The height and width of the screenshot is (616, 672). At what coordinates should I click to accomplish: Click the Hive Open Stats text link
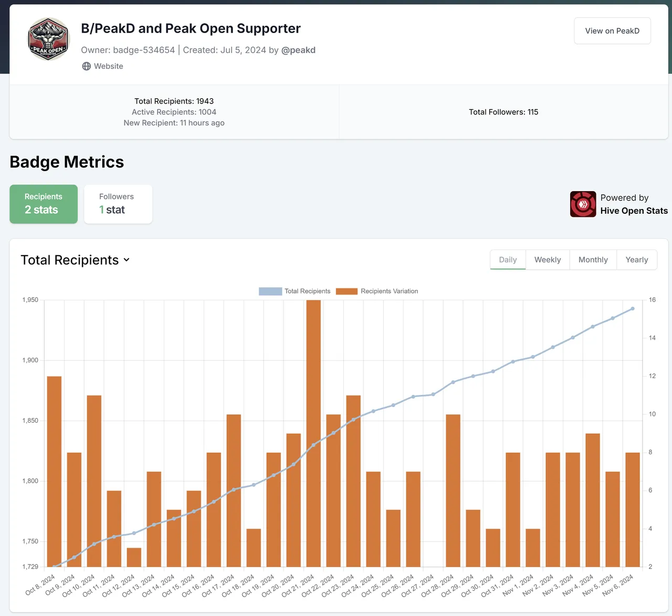pos(634,211)
